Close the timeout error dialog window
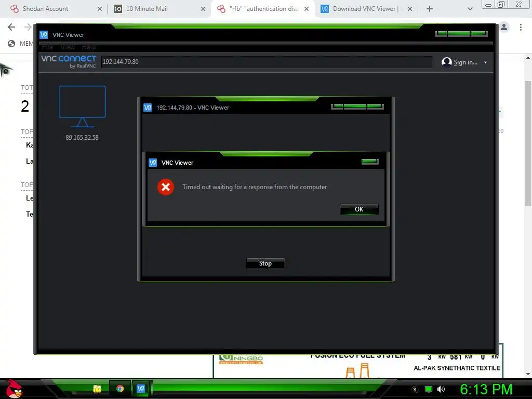532x399 pixels. tap(370, 162)
